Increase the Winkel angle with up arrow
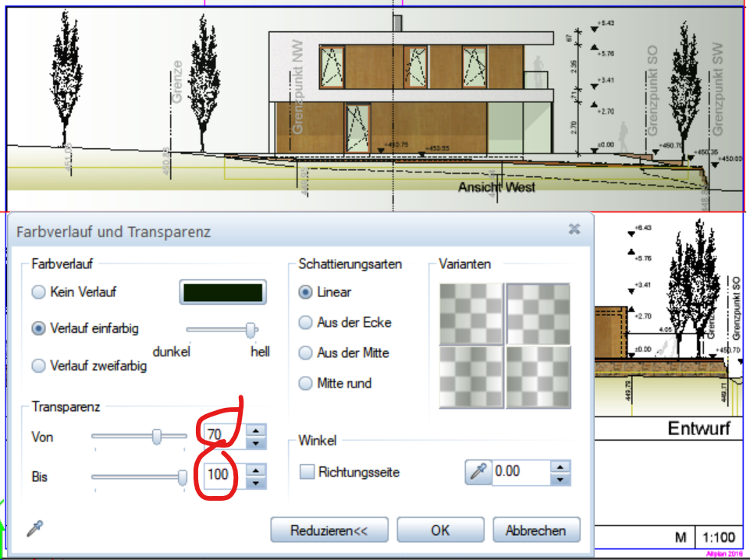The height and width of the screenshot is (560, 750). [559, 466]
